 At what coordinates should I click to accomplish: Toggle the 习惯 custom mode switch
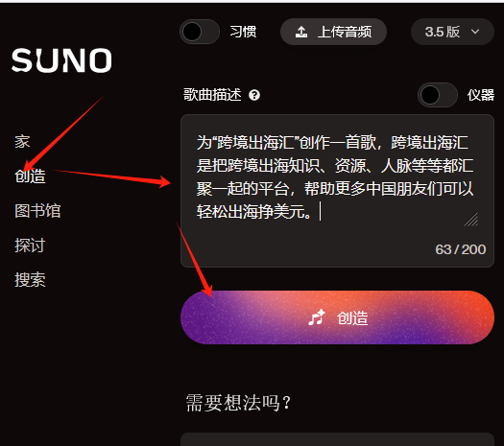coord(200,32)
